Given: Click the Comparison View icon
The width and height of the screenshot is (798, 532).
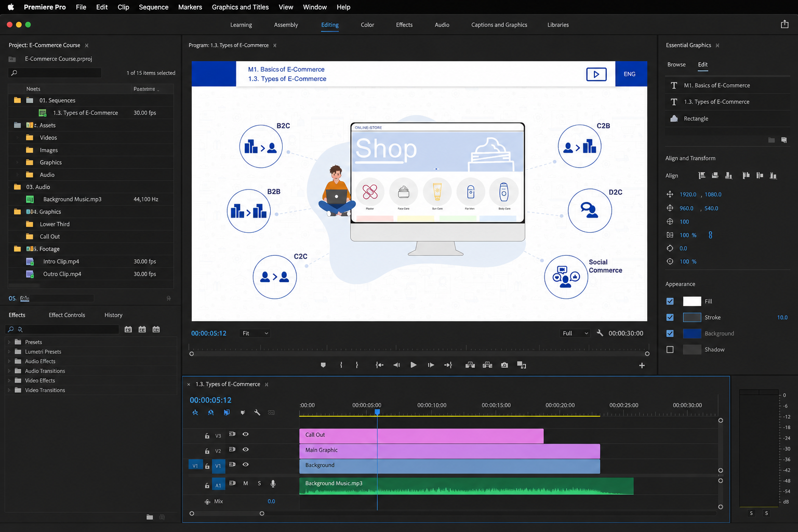Looking at the screenshot, I should click(x=522, y=365).
